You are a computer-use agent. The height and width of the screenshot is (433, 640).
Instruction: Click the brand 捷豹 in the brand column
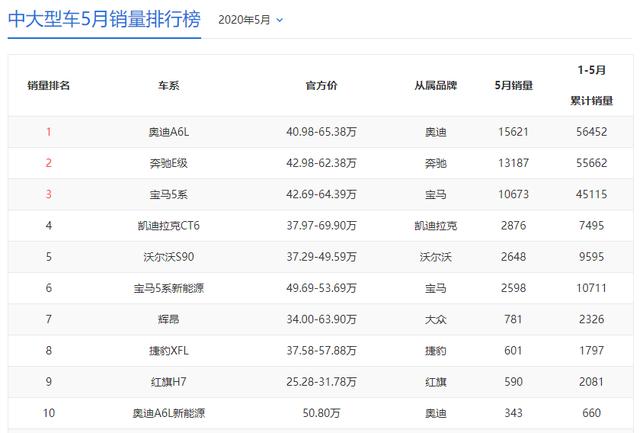tap(436, 351)
